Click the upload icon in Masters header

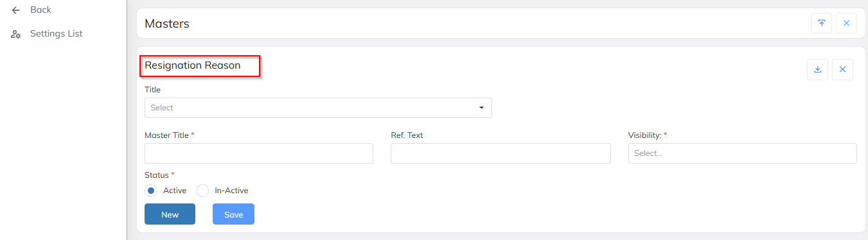click(x=821, y=23)
